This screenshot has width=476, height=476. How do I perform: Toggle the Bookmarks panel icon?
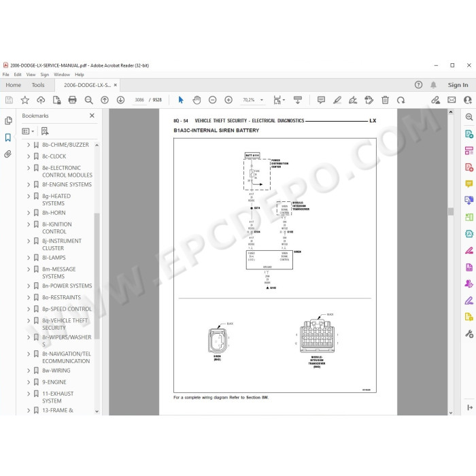(8, 137)
